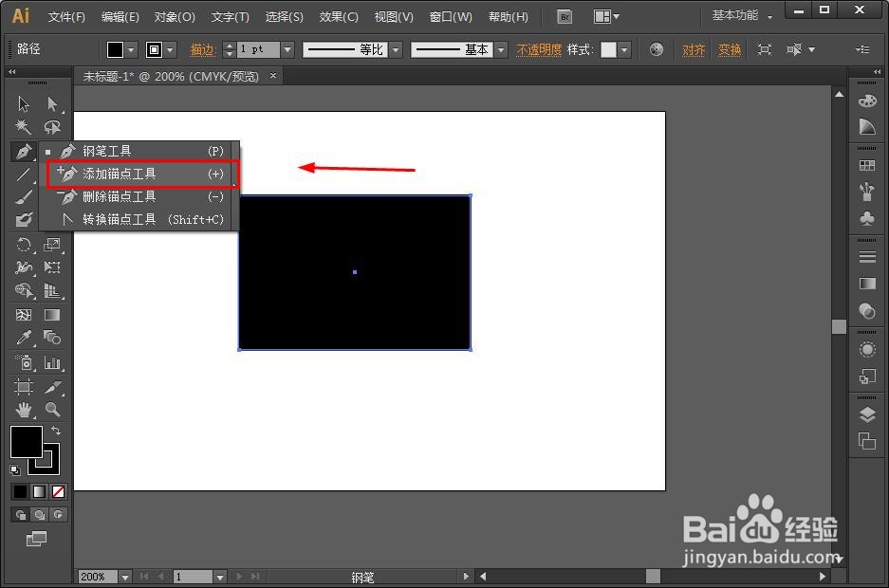
Task: Select the Symbol Sprayer tool
Action: coord(24,362)
